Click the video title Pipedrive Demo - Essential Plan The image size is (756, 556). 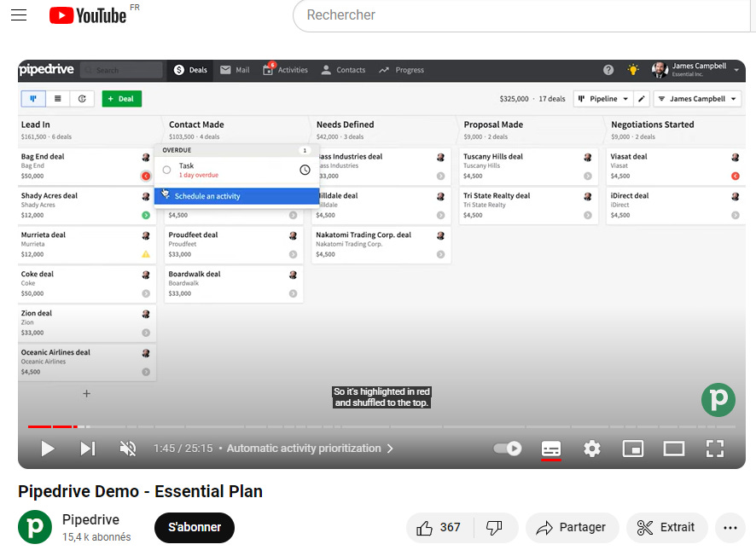click(140, 491)
